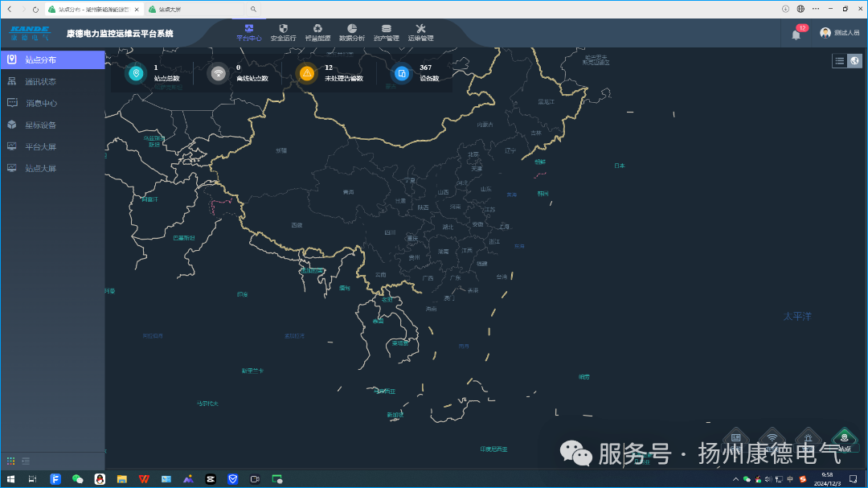Click the browser address bar search field
The width and height of the screenshot is (868, 488).
click(x=253, y=9)
